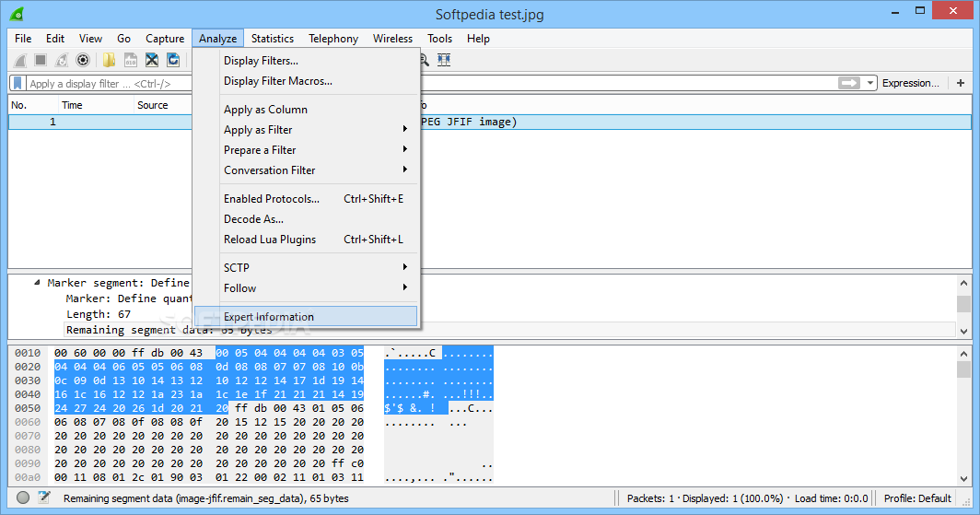Open the Capture menu
This screenshot has height=515, width=980.
pos(165,39)
